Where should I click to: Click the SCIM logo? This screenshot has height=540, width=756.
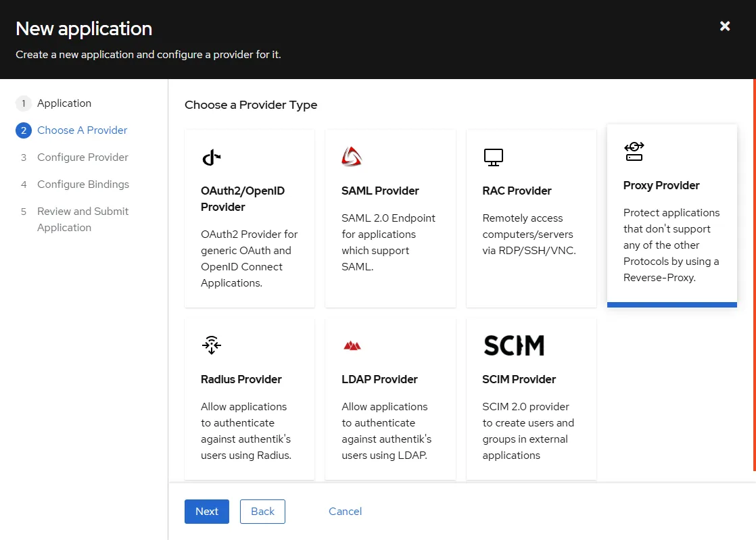click(x=514, y=345)
